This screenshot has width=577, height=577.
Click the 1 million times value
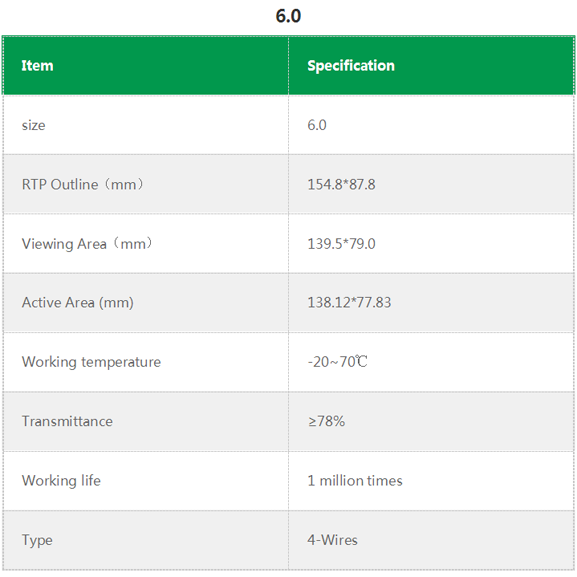pyautogui.click(x=355, y=481)
